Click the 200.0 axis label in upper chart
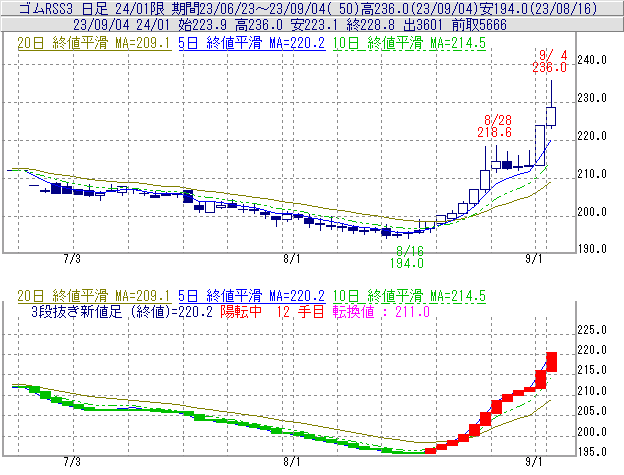 [592, 212]
